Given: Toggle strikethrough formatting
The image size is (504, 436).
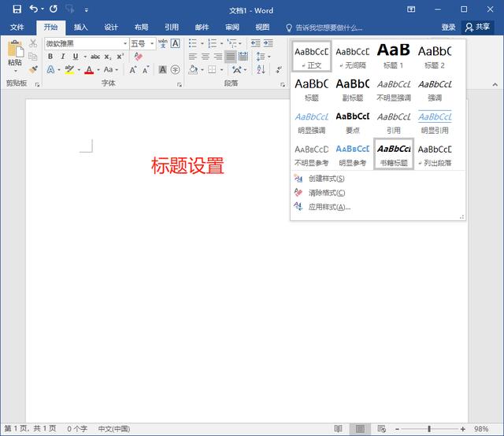Looking at the screenshot, I should 95,57.
